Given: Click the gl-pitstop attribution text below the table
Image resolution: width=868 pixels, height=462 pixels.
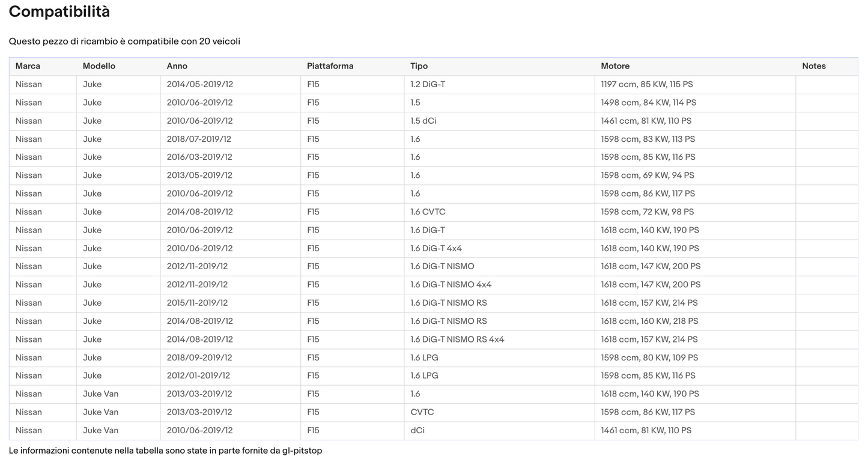Looking at the screenshot, I should point(302,451).
